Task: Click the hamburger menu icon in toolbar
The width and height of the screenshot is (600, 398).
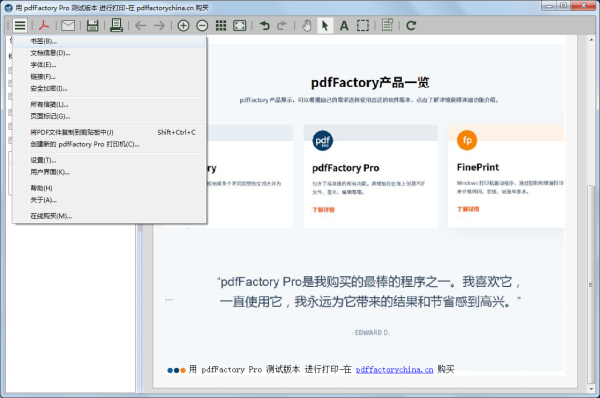Action: coord(20,26)
